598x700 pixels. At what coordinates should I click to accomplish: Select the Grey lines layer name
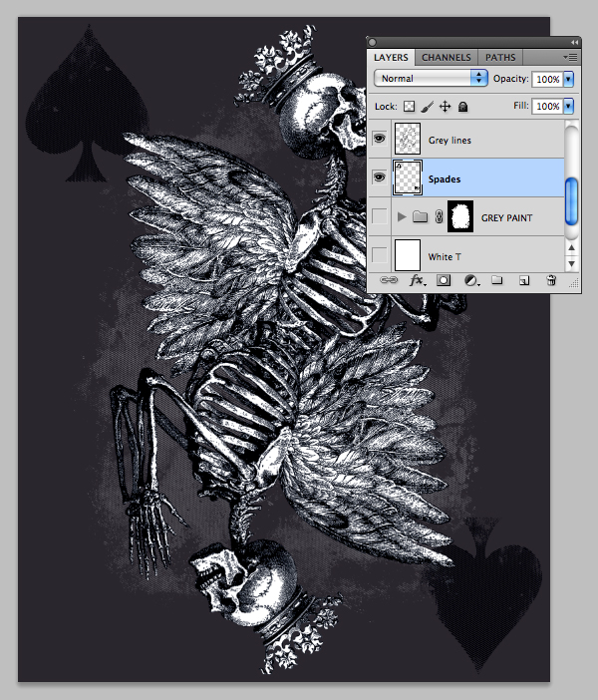(x=449, y=141)
